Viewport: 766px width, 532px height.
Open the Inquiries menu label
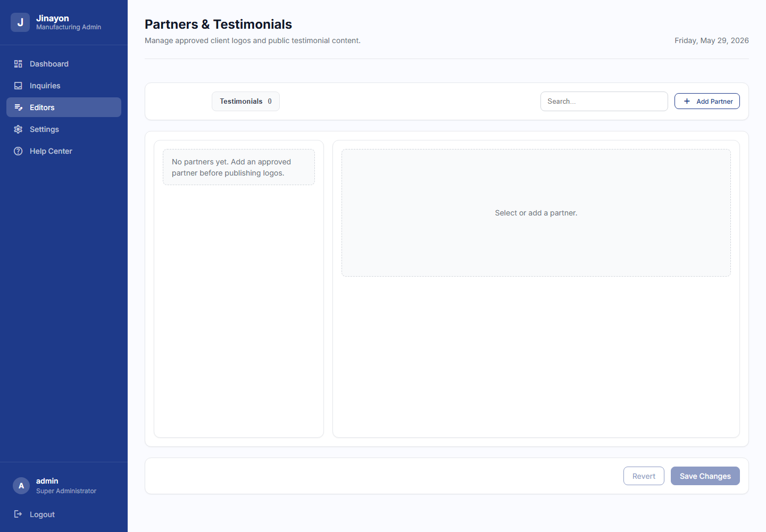point(45,86)
